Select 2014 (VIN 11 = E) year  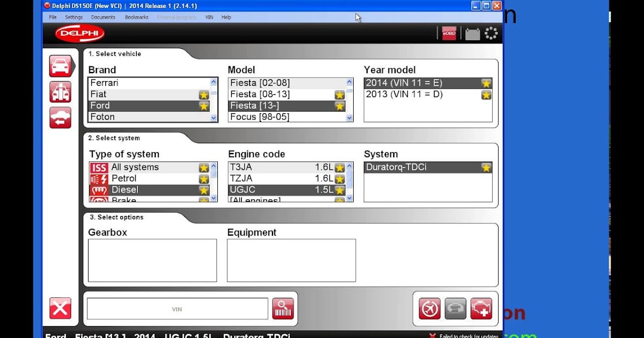(428, 83)
